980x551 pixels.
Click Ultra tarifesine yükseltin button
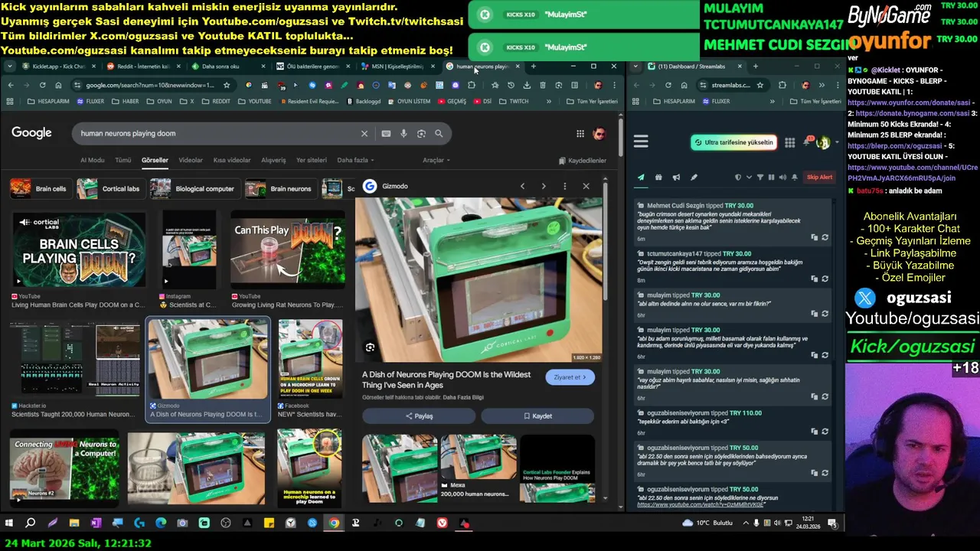733,142
